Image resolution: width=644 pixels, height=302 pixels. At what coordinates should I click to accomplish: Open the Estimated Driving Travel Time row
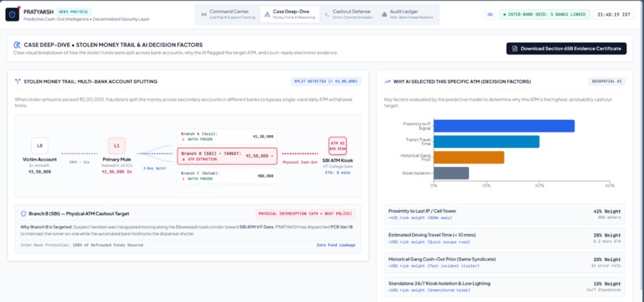click(504, 238)
